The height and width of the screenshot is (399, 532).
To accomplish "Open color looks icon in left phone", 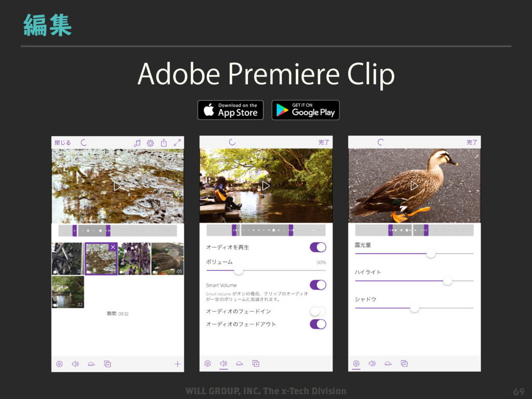I will coord(59,364).
